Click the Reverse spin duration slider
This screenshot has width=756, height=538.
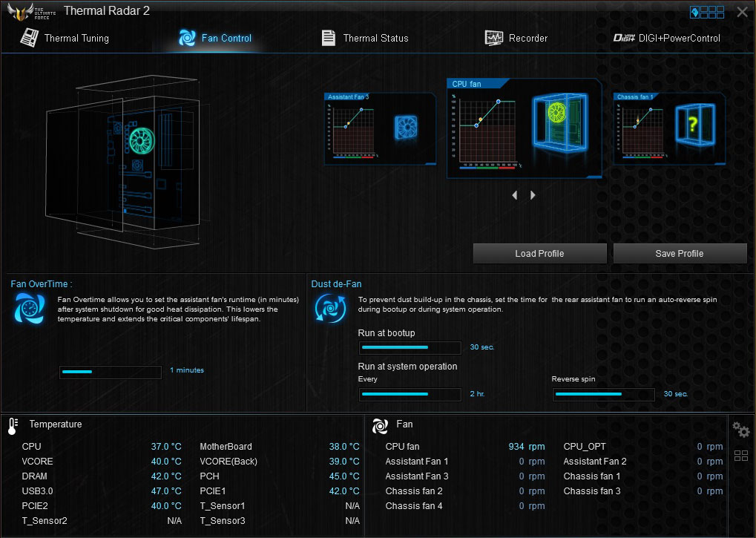coord(604,394)
